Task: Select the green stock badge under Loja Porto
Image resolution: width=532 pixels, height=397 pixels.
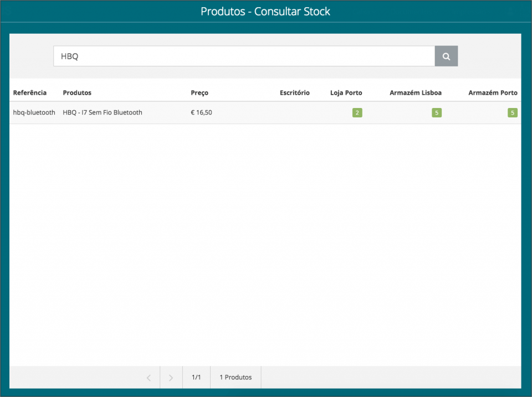Action: pyautogui.click(x=357, y=112)
